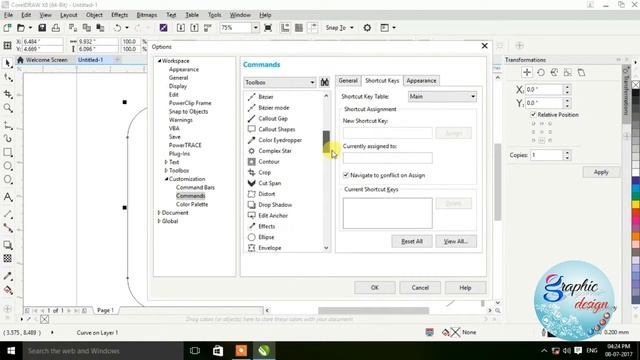Screen dimensions: 640x360
Task: Click the Windows Store taskbar icon
Action: (x=218, y=351)
